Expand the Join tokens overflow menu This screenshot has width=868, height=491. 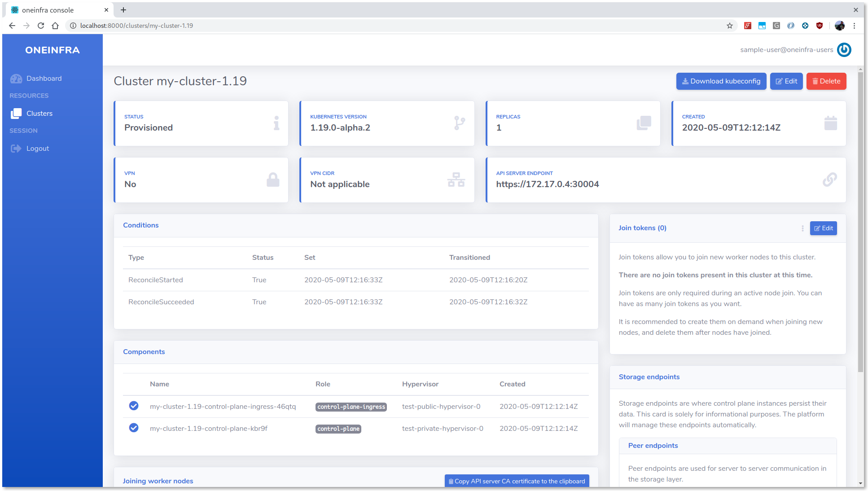click(x=802, y=228)
